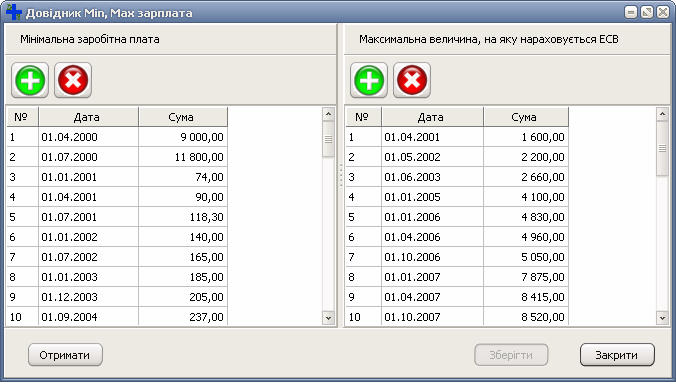
Task: Select sum cell 4 830,00
Action: tap(526, 217)
